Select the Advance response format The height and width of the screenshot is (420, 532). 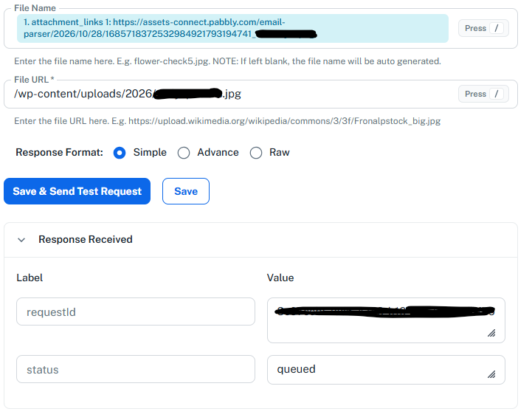tap(184, 153)
